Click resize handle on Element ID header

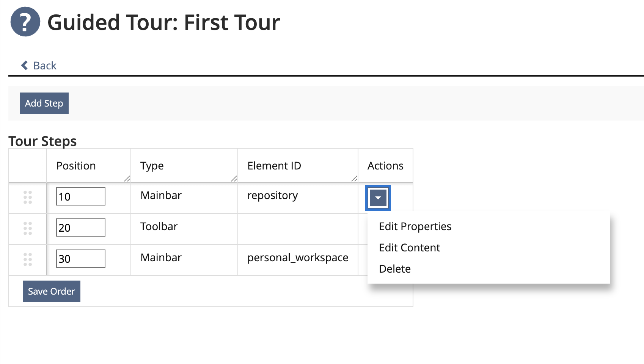click(x=354, y=179)
